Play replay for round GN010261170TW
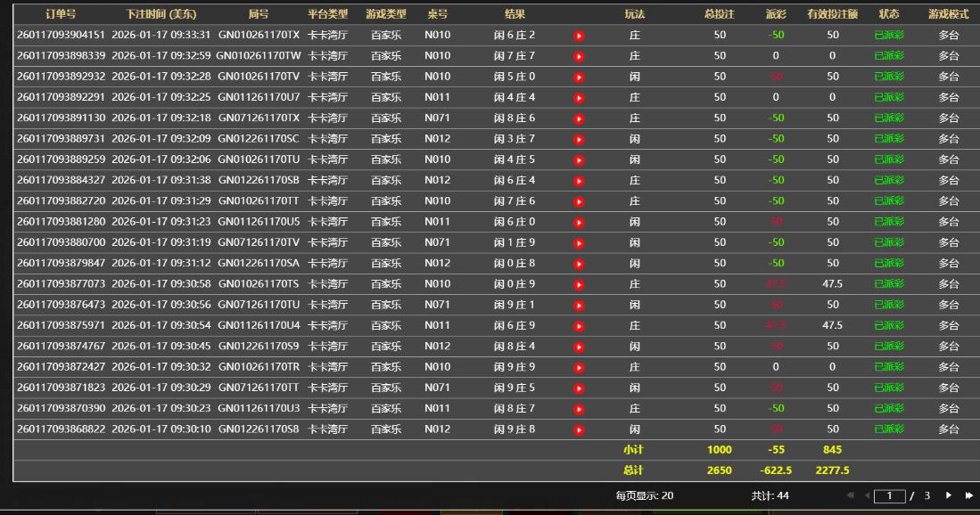The image size is (980, 515). (x=579, y=56)
